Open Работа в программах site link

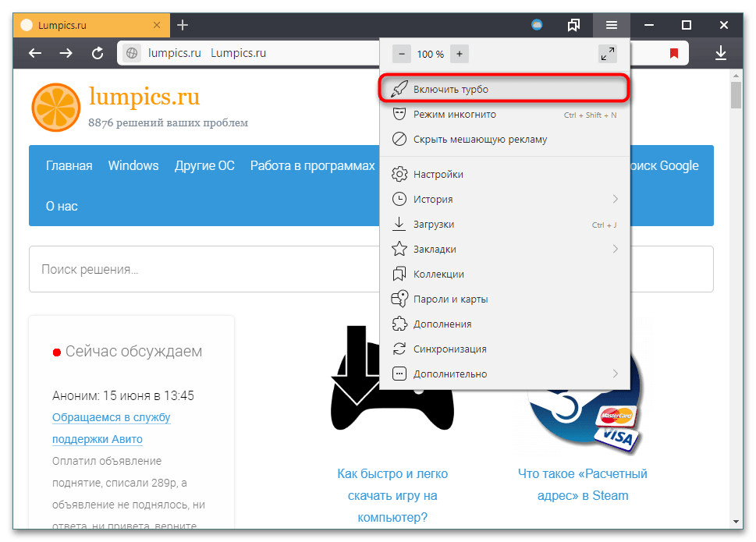pos(312,166)
